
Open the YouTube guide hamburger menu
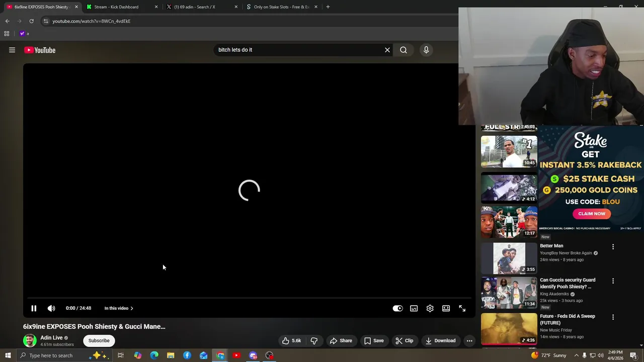tap(12, 50)
